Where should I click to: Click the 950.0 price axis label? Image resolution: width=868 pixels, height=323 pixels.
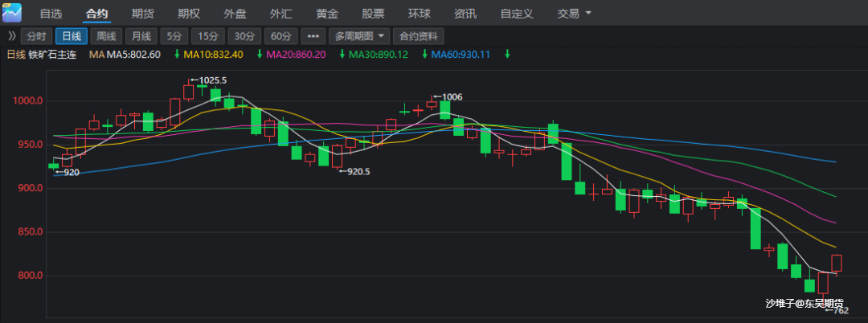pos(31,145)
